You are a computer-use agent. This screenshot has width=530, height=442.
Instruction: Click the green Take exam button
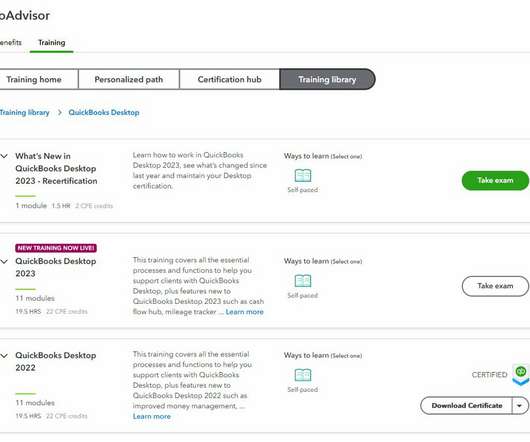pyautogui.click(x=495, y=180)
